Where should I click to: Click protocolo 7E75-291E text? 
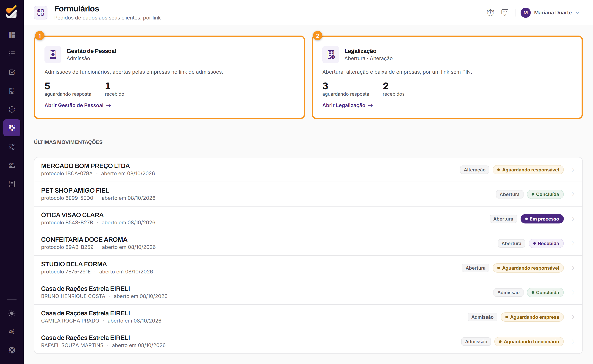tap(66, 272)
